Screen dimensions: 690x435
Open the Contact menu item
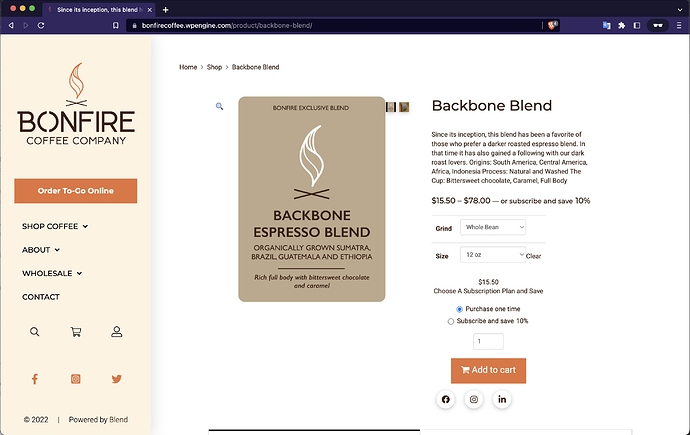(41, 297)
